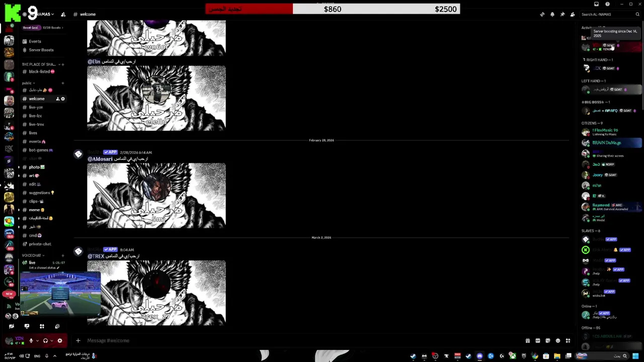Add a channel to public category
This screenshot has width=644, height=362.
63,83
